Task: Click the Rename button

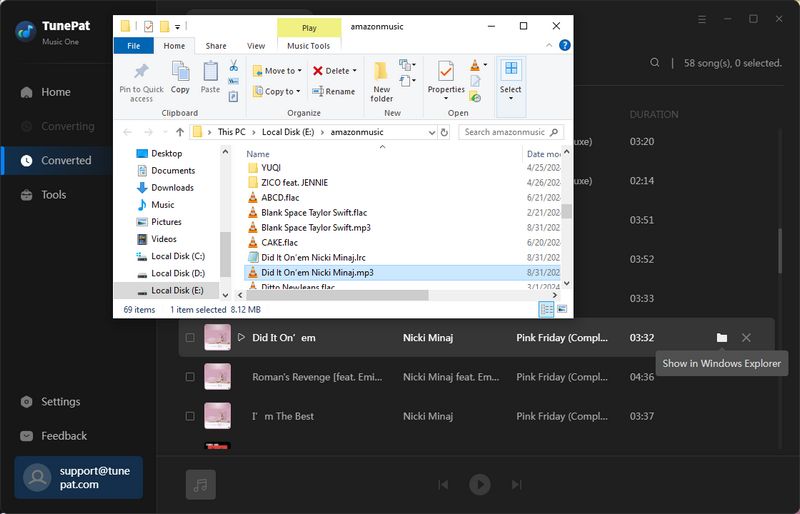Action: pyautogui.click(x=334, y=91)
